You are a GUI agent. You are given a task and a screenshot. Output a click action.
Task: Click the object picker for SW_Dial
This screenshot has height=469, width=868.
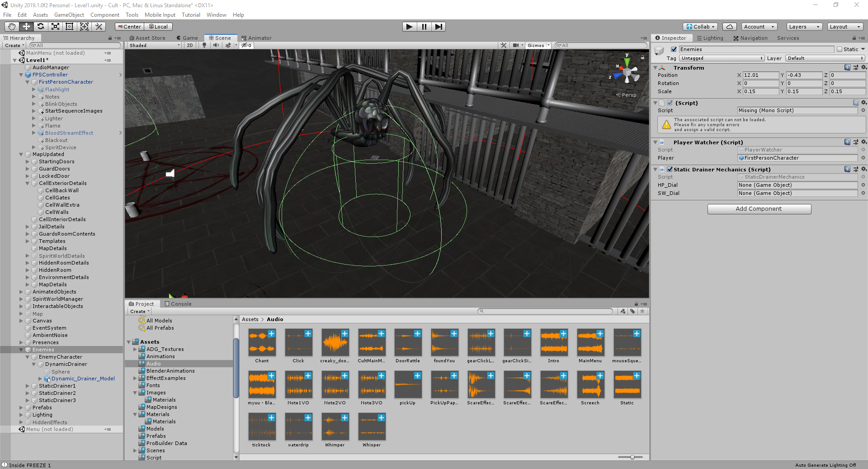pos(863,193)
